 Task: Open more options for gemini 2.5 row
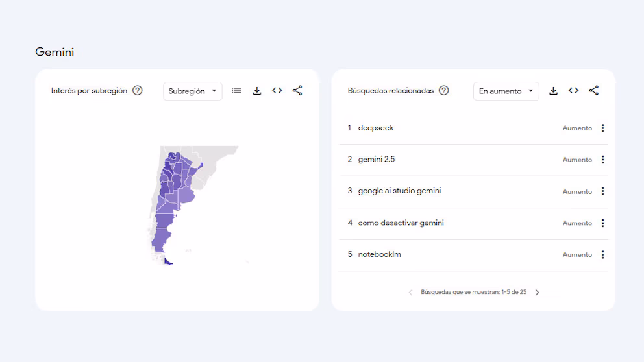602,159
